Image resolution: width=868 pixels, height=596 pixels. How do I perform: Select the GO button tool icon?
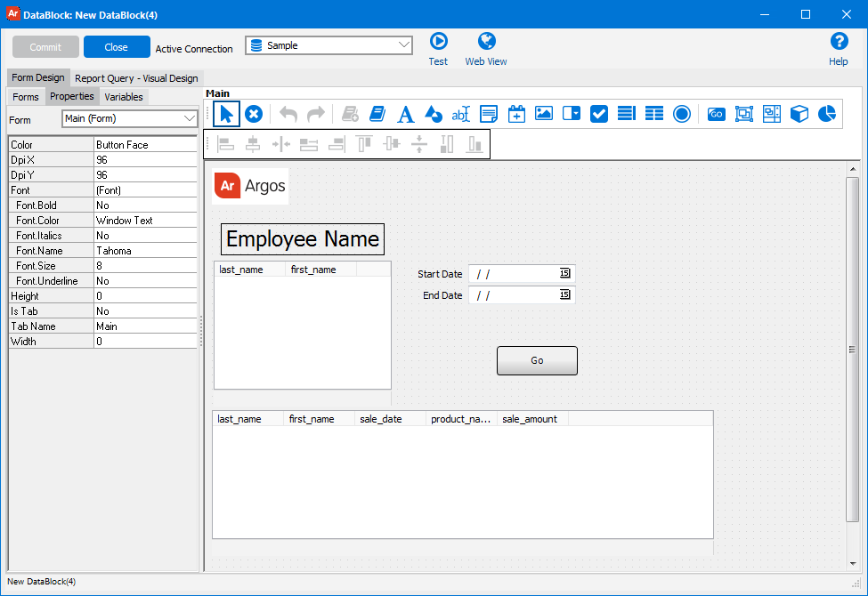[x=717, y=114]
